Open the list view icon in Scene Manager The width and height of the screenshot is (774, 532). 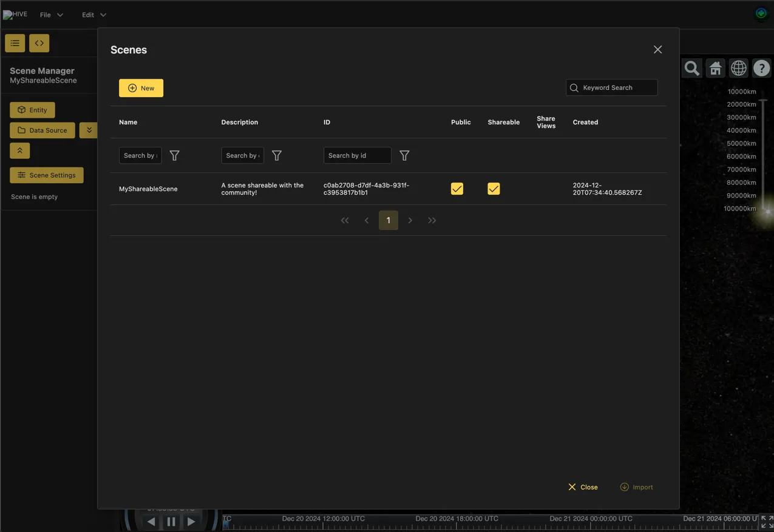tap(14, 42)
